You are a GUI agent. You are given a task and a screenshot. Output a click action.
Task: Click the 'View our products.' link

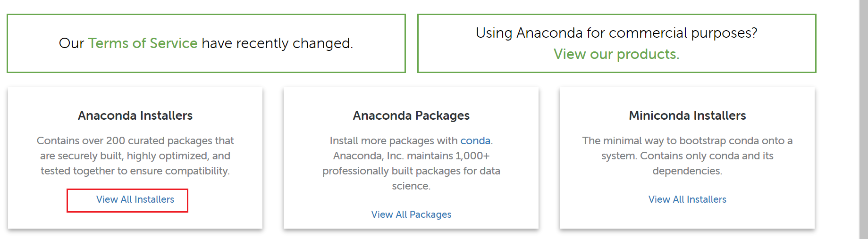point(616,54)
